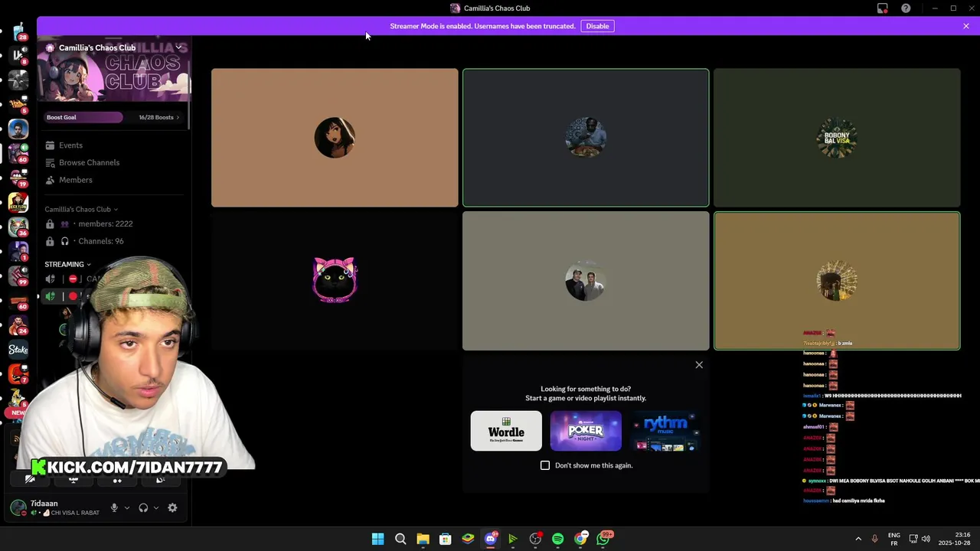Screen dimensions: 980x551
Task: Open the ENG FR language switcher
Action: pos(894,539)
